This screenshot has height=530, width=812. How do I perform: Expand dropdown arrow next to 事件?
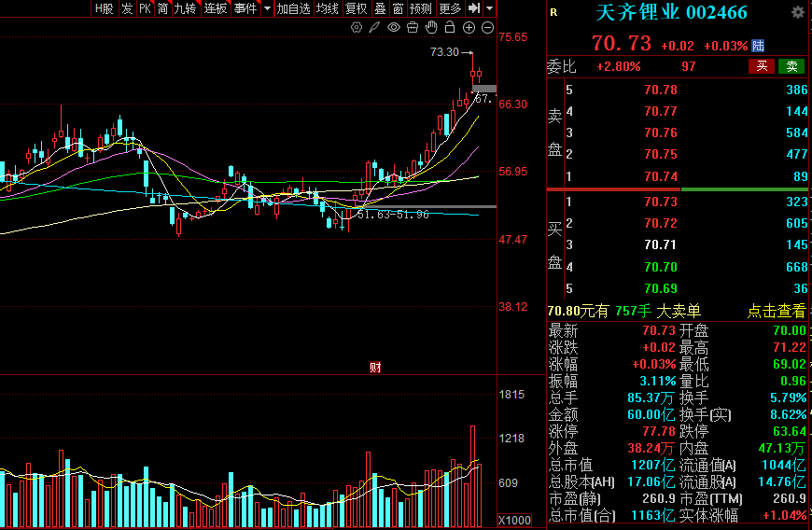click(x=268, y=8)
